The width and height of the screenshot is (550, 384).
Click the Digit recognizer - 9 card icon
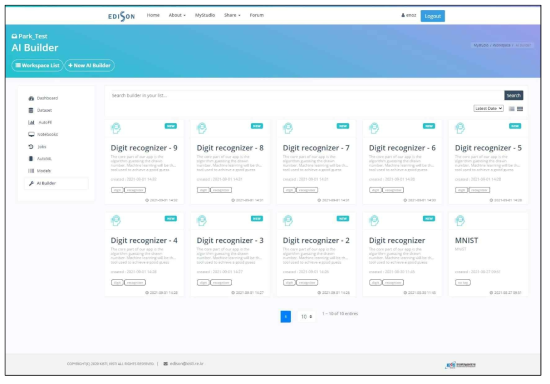pos(116,128)
